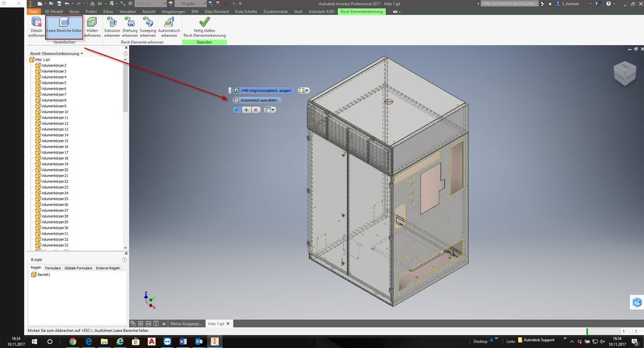This screenshot has height=348, width=644.
Task: Click the help question mark in title bar
Action: tap(609, 4)
